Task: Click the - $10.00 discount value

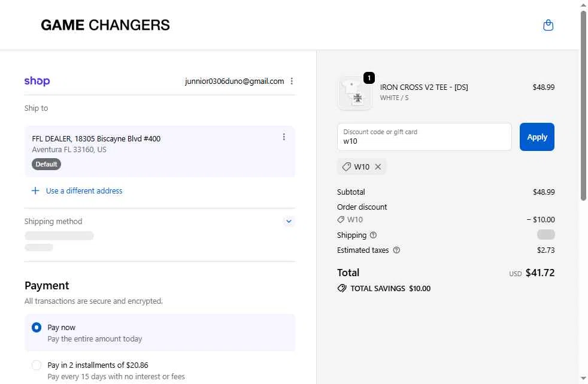Action: coord(540,220)
